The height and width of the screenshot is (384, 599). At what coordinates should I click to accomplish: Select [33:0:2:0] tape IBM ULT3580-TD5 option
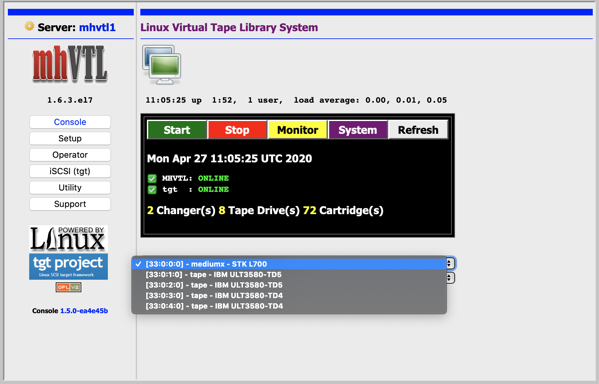click(289, 285)
